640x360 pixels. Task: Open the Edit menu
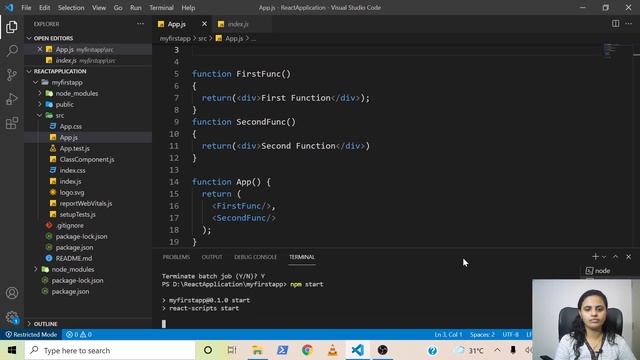(44, 7)
